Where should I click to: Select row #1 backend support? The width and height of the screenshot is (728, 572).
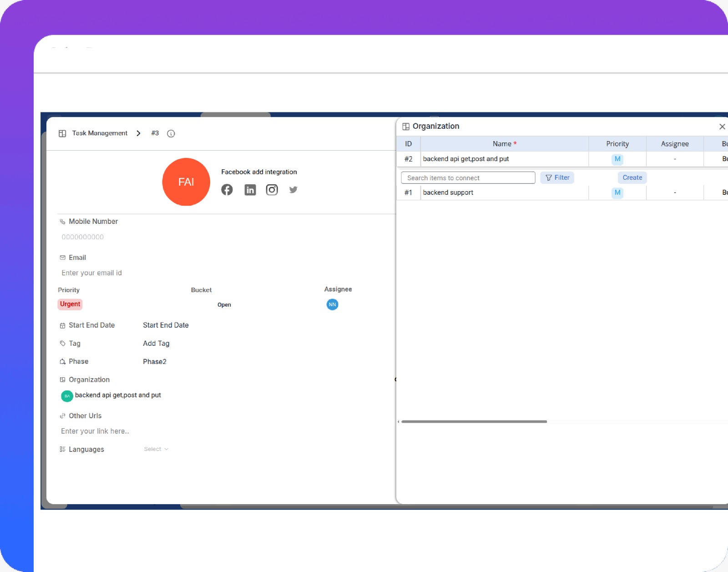(448, 192)
